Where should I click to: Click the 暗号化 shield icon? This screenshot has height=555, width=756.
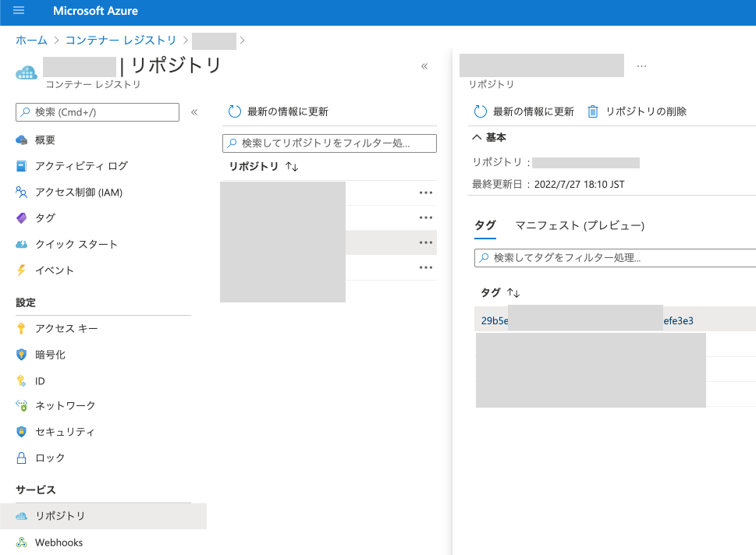21,355
